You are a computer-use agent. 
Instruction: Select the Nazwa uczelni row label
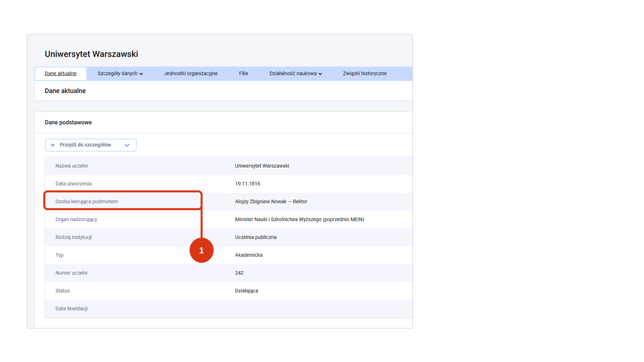pos(71,166)
